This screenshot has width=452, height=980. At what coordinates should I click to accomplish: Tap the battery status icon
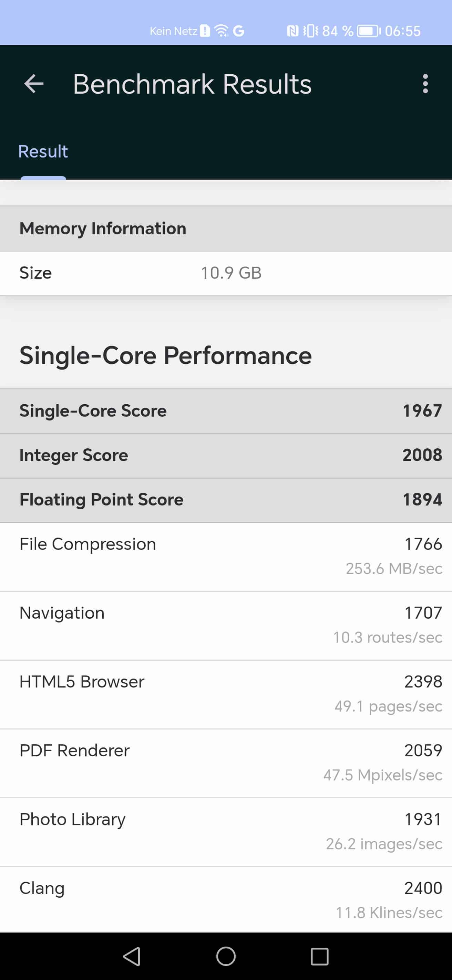[368, 31]
